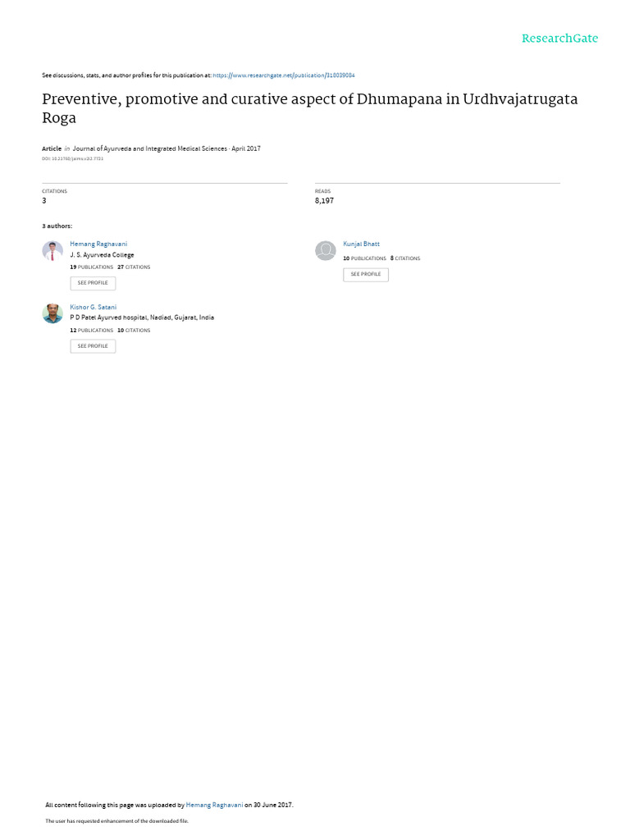Click the ResearchGate logo
The height and width of the screenshot is (840, 630).
click(x=559, y=39)
